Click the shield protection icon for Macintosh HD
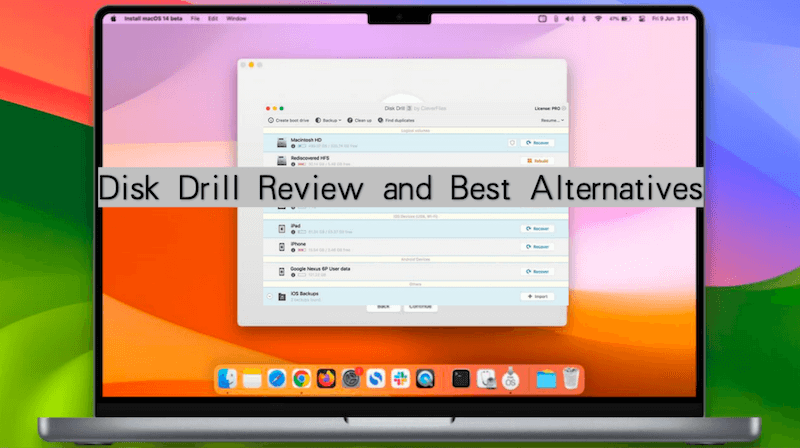 tap(512, 143)
